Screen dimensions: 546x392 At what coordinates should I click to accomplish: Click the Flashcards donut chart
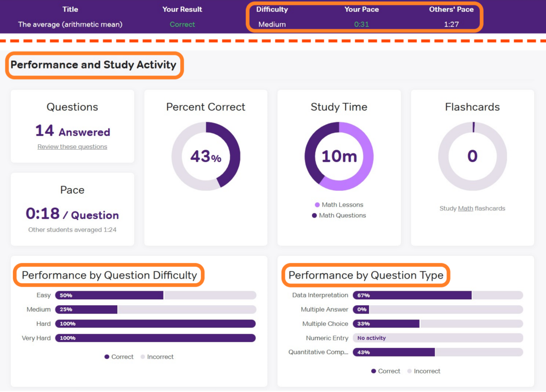(472, 156)
